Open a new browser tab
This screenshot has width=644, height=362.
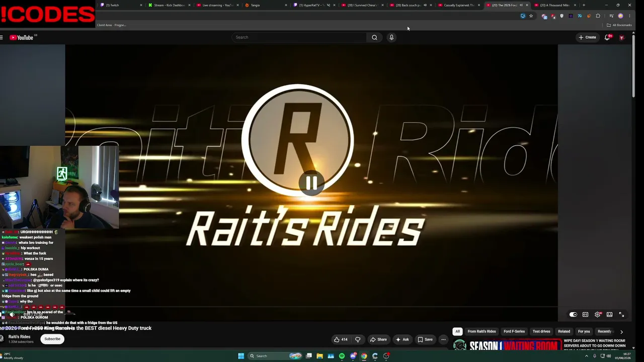click(584, 5)
